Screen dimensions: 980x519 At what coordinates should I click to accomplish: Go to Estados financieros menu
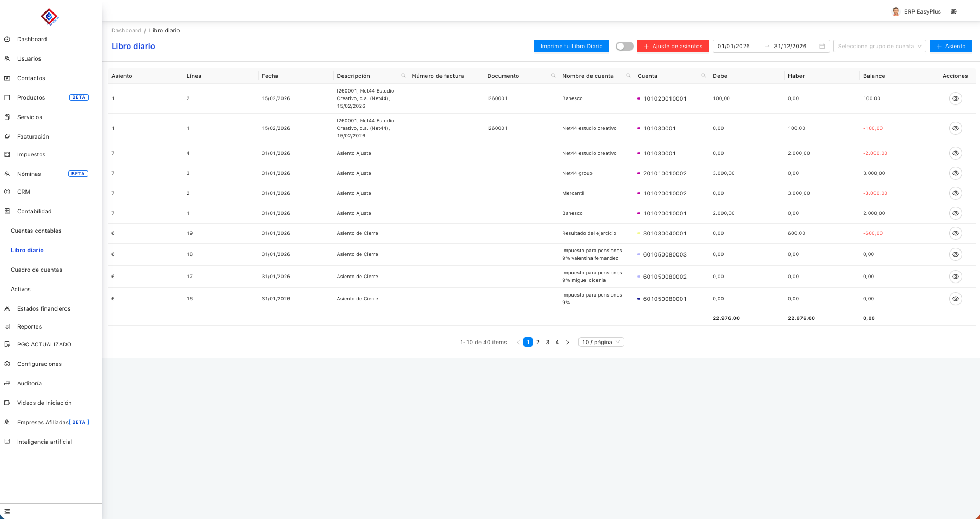44,308
